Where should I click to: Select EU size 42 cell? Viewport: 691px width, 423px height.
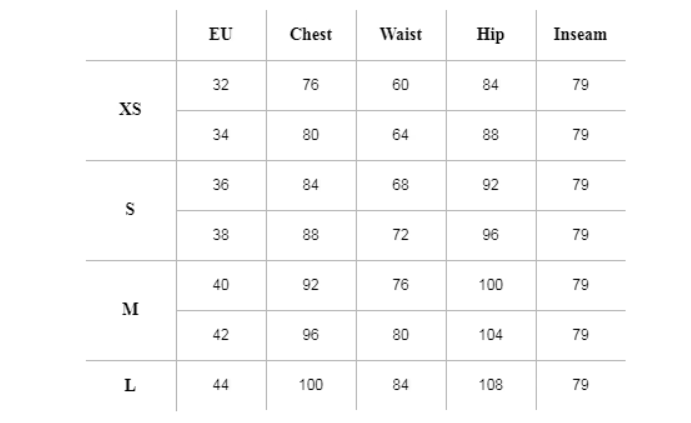[x=221, y=335]
